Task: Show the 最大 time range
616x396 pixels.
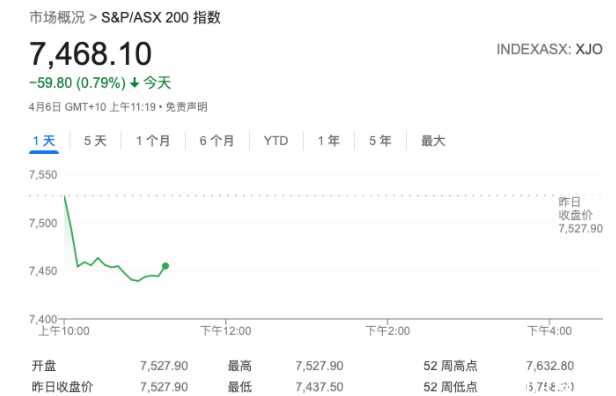Action: (433, 141)
